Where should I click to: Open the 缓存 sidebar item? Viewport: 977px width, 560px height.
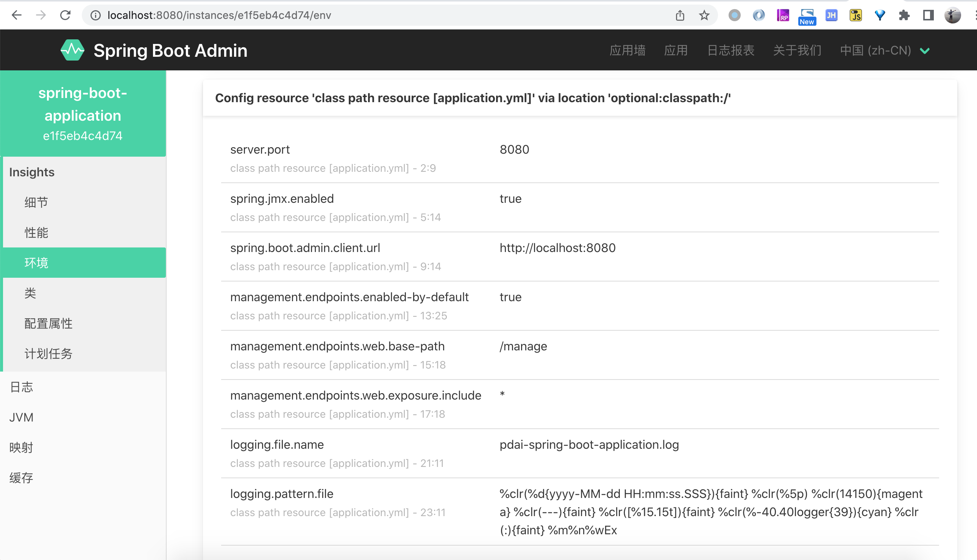83,478
